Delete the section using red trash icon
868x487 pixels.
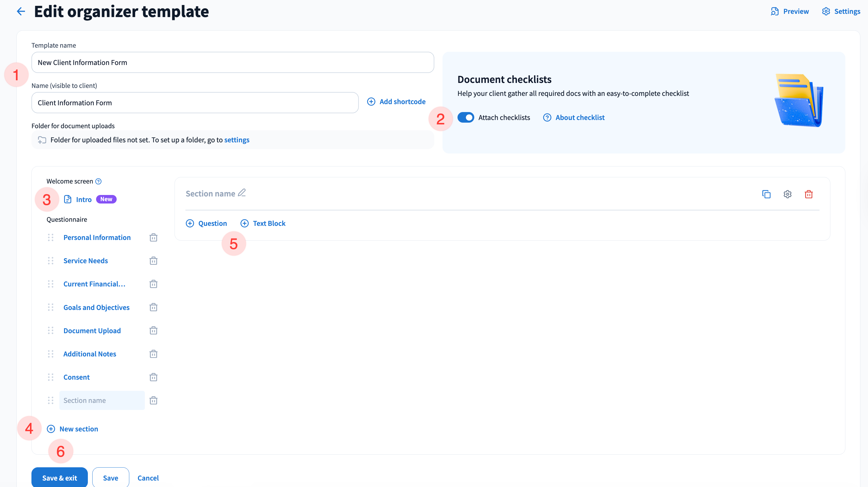[x=808, y=194]
